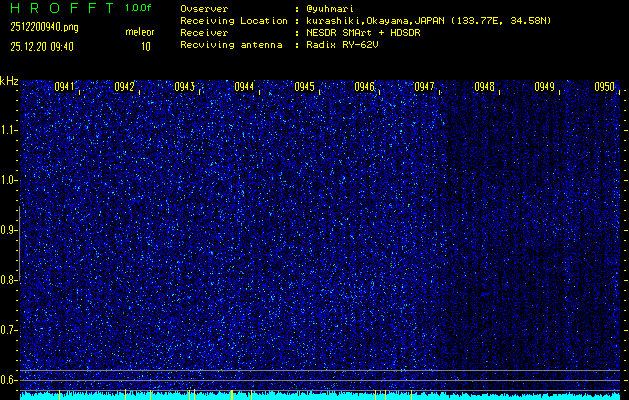The height and width of the screenshot is (400, 629).
Task: Click the 0945 time marker
Action: [304, 87]
